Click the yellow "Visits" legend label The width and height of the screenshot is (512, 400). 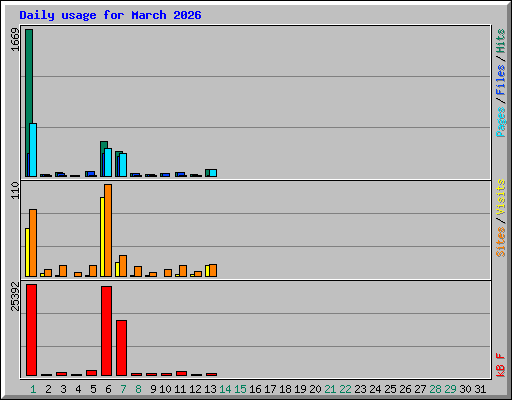pos(501,197)
